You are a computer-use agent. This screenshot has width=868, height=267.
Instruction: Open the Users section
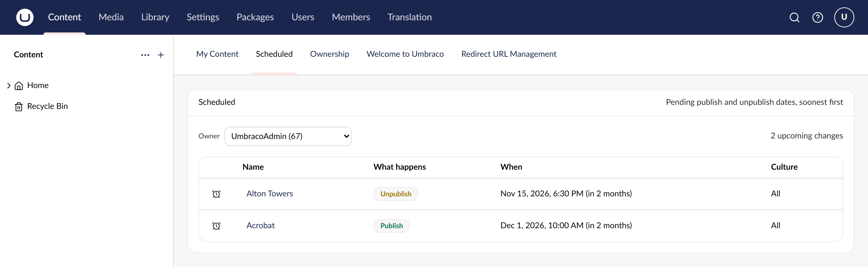[x=303, y=17]
